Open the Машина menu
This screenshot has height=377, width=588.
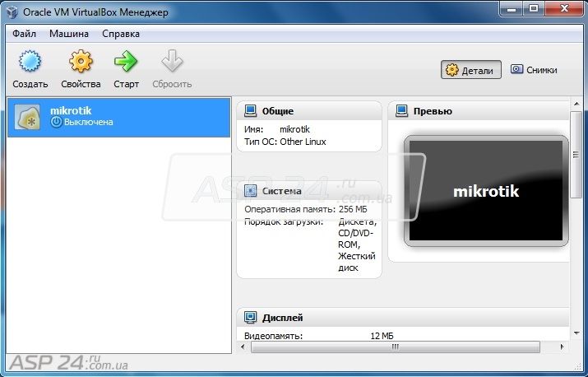(69, 34)
